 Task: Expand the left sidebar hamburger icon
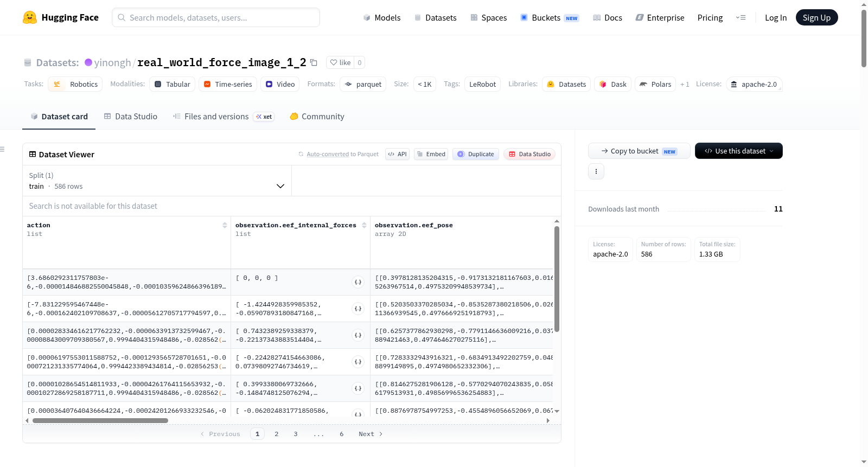point(2,149)
